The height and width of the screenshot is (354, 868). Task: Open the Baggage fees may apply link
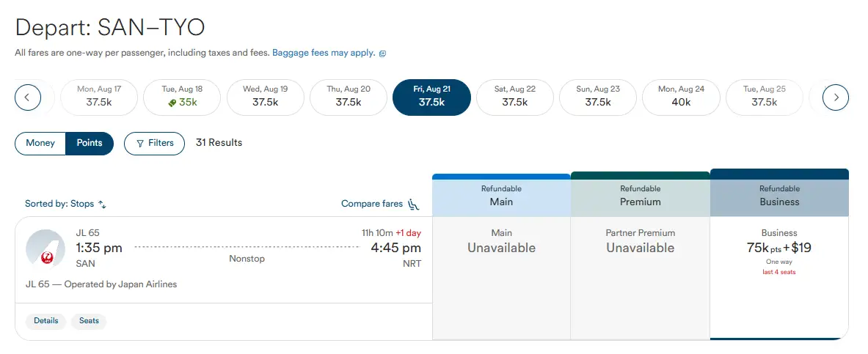point(324,53)
